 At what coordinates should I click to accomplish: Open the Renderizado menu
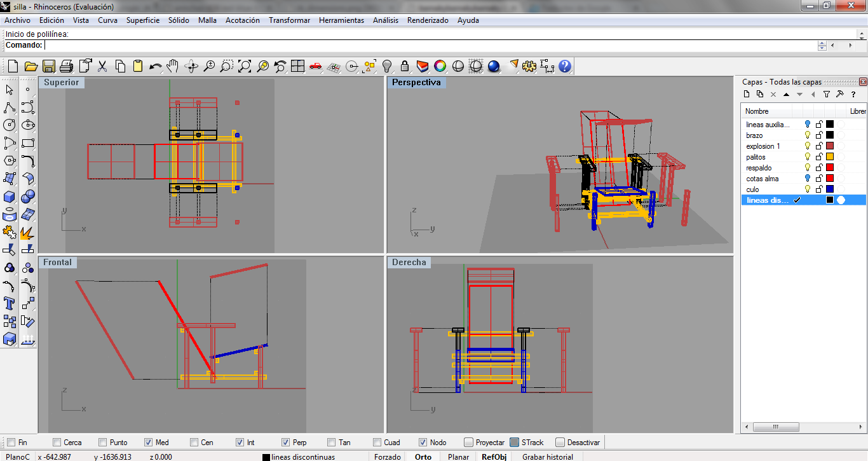click(428, 20)
